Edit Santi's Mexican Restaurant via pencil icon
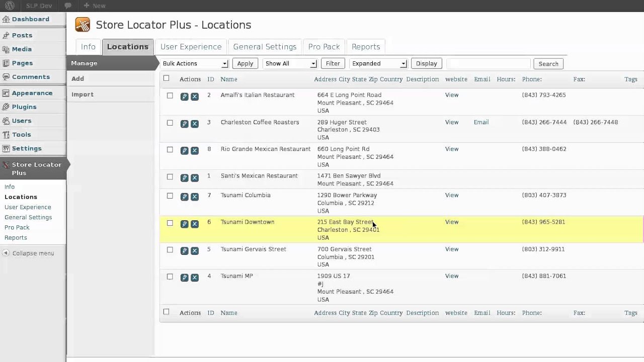 pos(184,177)
